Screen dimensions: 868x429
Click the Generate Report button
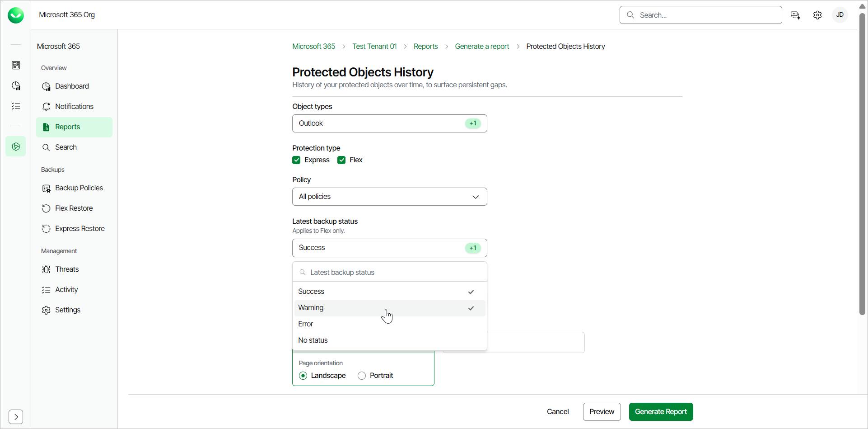(661, 412)
